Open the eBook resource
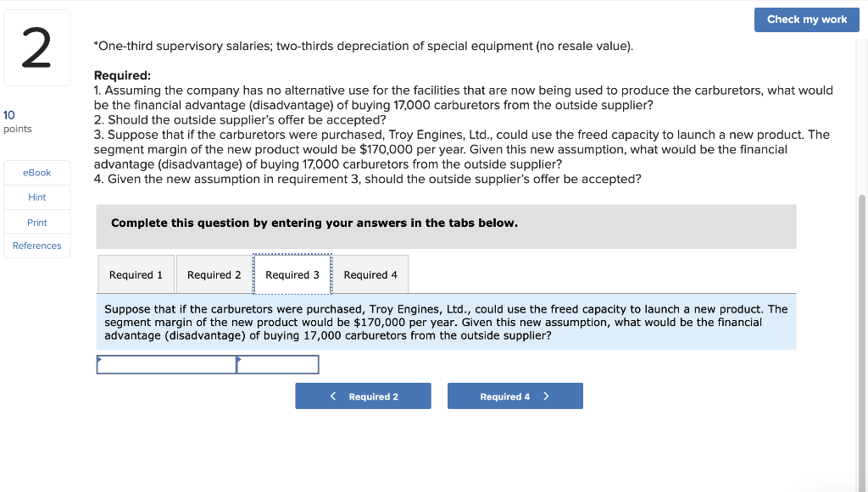 [36, 172]
